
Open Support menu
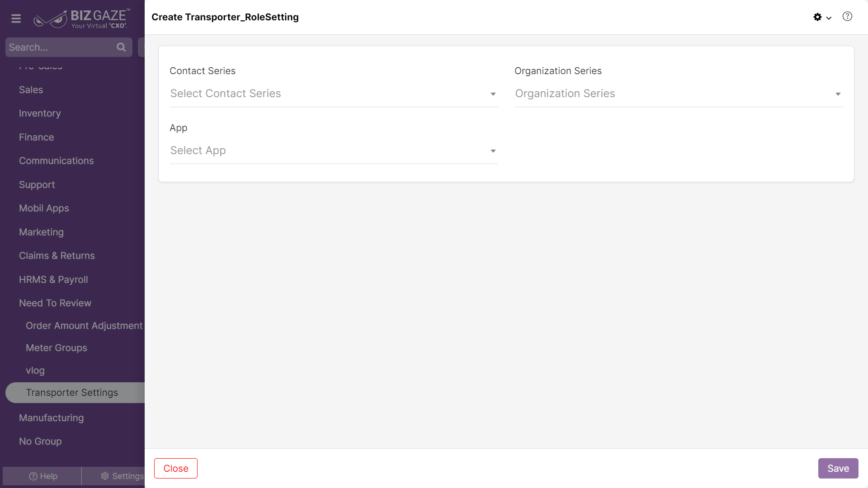point(37,184)
